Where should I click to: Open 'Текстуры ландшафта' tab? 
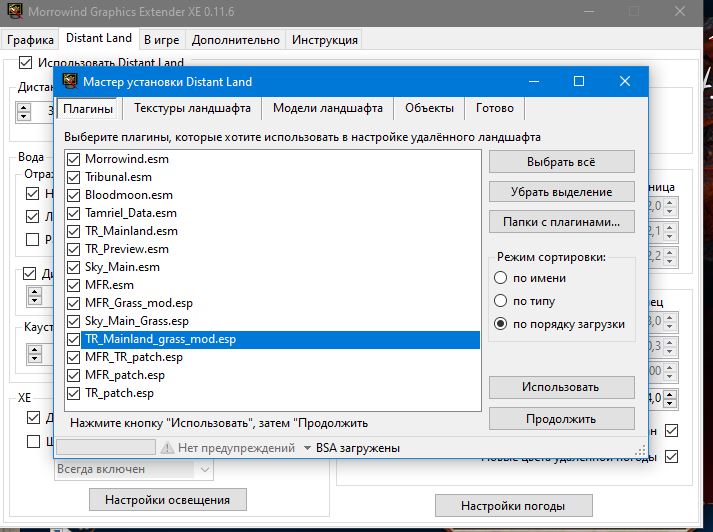click(x=192, y=108)
